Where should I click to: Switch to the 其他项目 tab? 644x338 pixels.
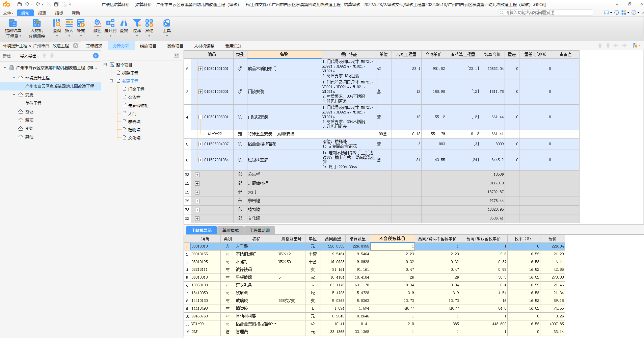(x=175, y=46)
